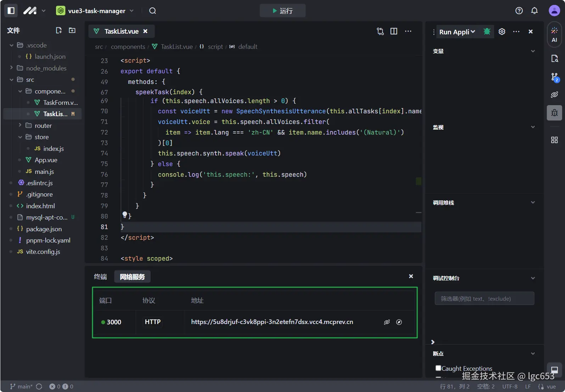565x392 pixels.
Task: Click the new file icon in file panel
Action: click(x=59, y=30)
